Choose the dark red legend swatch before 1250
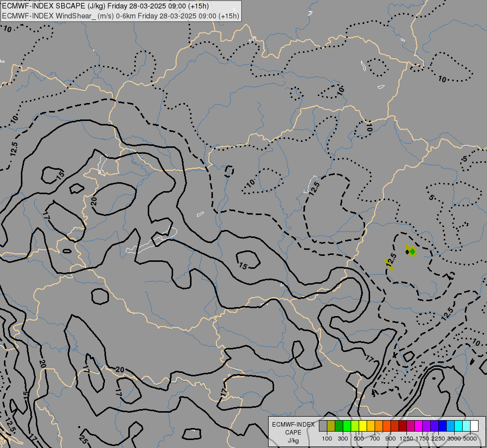Image resolution: width=487 pixels, height=448 pixels. [x=403, y=426]
